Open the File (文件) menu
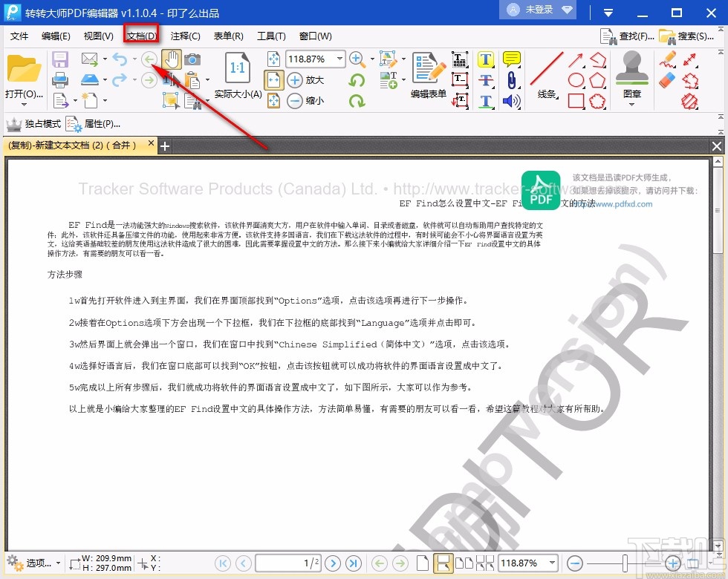The width and height of the screenshot is (728, 579). tap(19, 36)
